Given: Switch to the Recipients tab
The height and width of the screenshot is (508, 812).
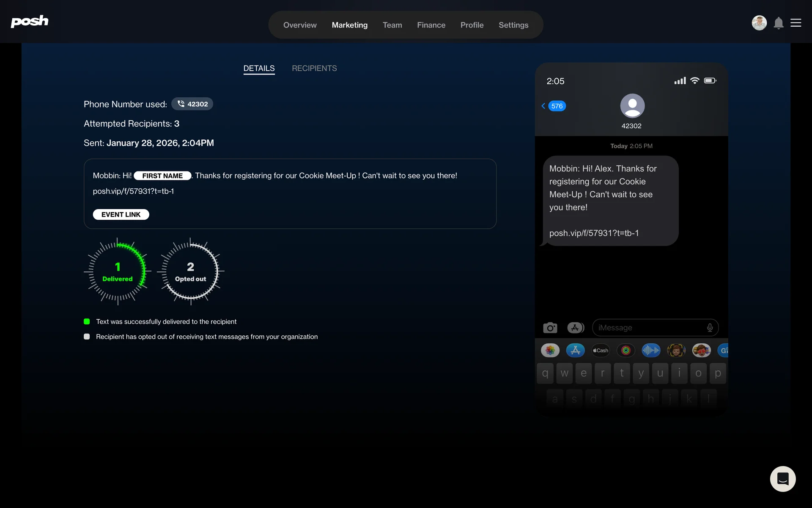Looking at the screenshot, I should click(314, 69).
